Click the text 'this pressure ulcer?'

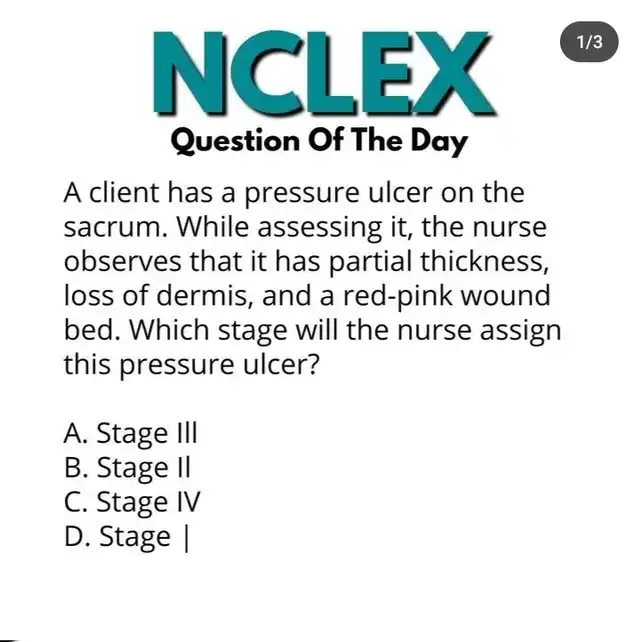click(x=191, y=364)
